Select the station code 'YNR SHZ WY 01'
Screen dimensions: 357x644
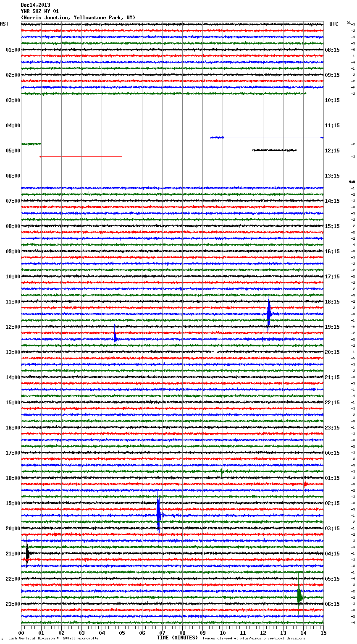click(x=40, y=11)
